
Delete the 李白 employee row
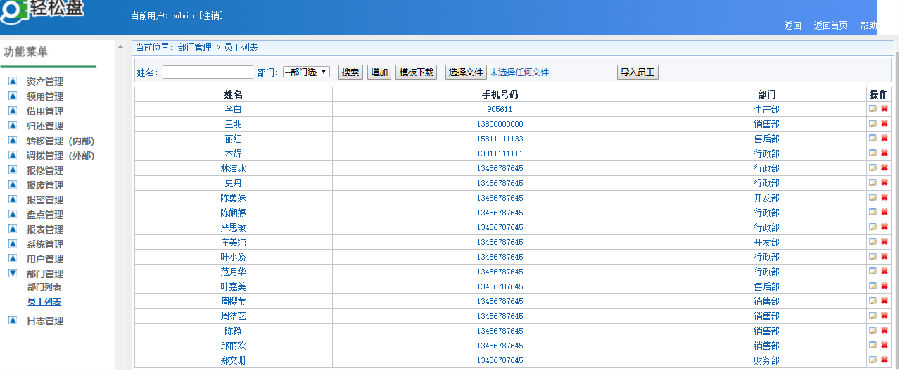[x=884, y=108]
